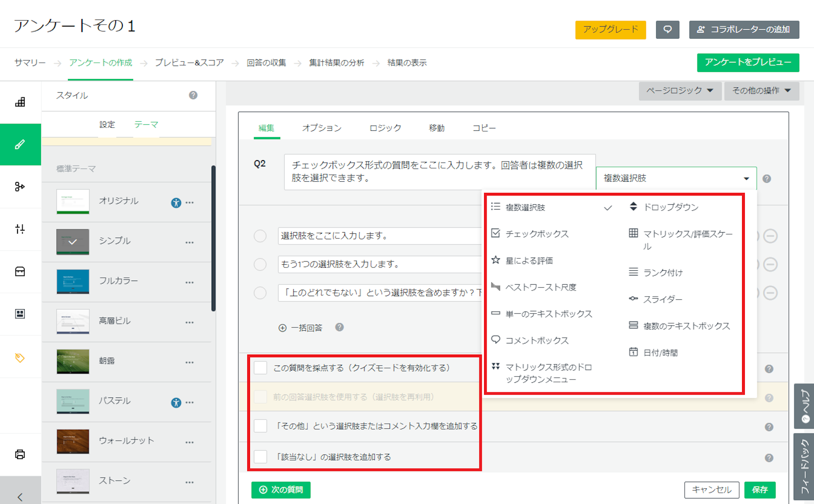Viewport: 814px width, 504px height.
Task: Enable the quiz mode scoring checkbox
Action: (260, 368)
